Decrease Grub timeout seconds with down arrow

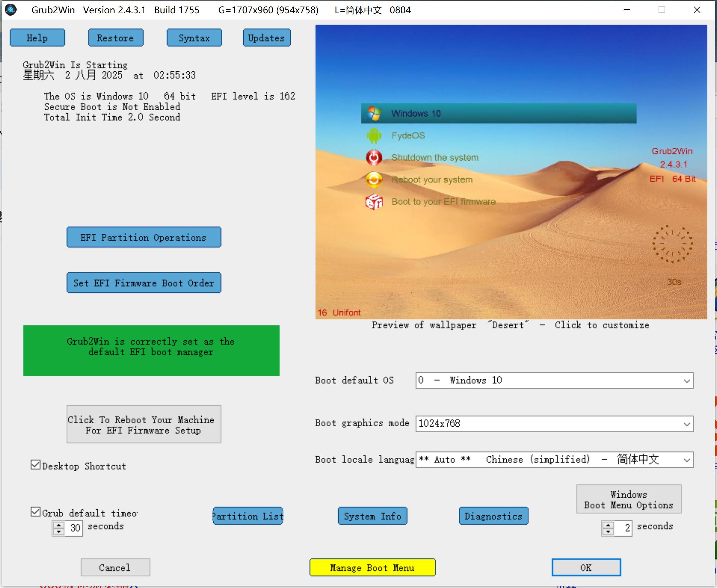59,532
